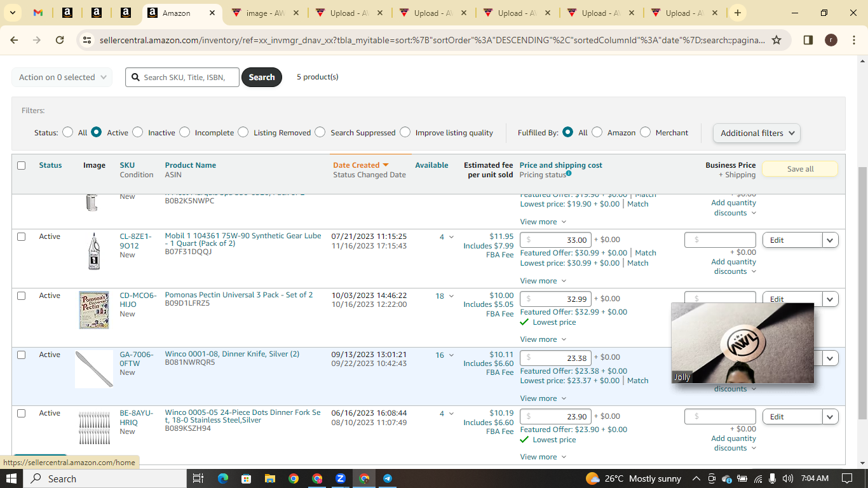
Task: Filter Fulfilled By 'Amazon'
Action: pyautogui.click(x=597, y=132)
